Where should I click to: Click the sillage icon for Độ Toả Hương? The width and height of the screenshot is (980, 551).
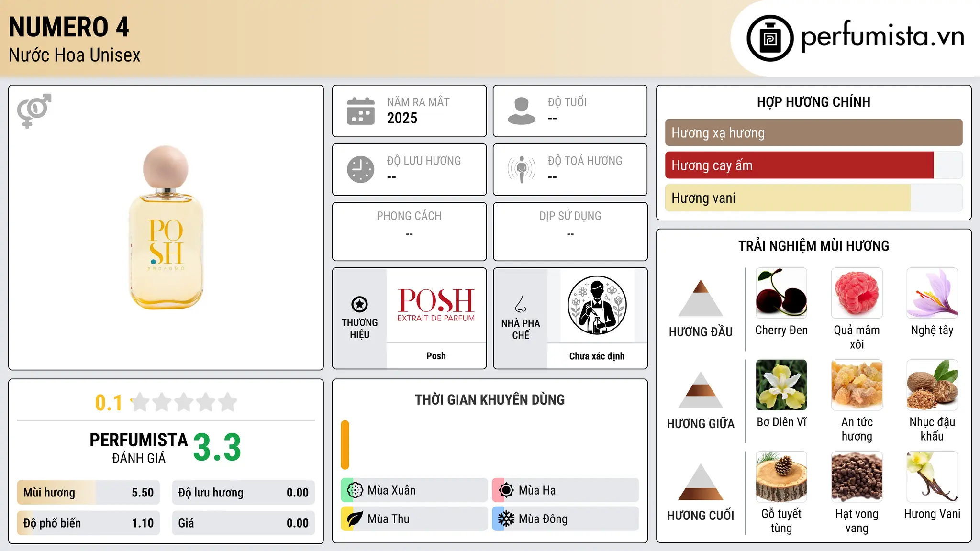point(521,169)
